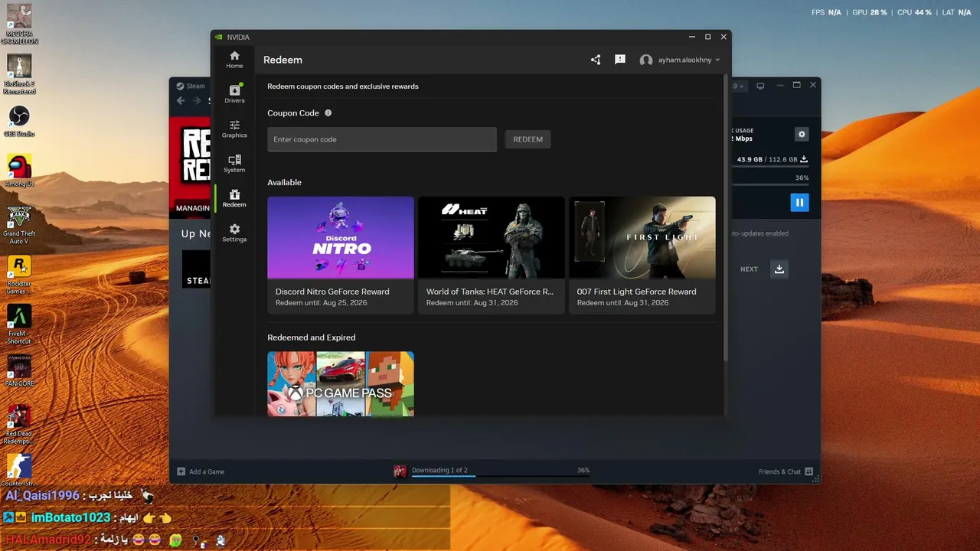Click the Enter coupon code field
The image size is (980, 551).
tap(382, 139)
